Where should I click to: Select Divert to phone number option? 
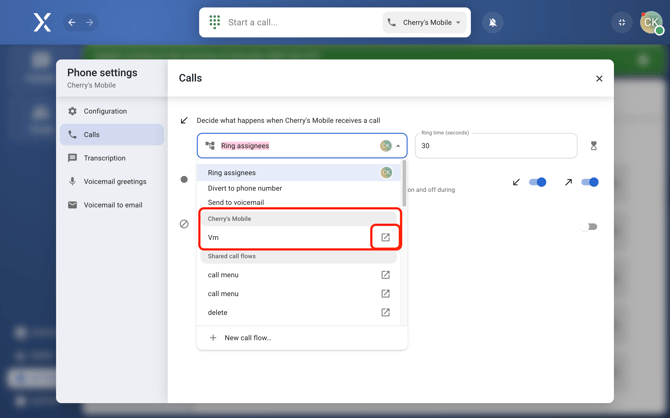245,188
